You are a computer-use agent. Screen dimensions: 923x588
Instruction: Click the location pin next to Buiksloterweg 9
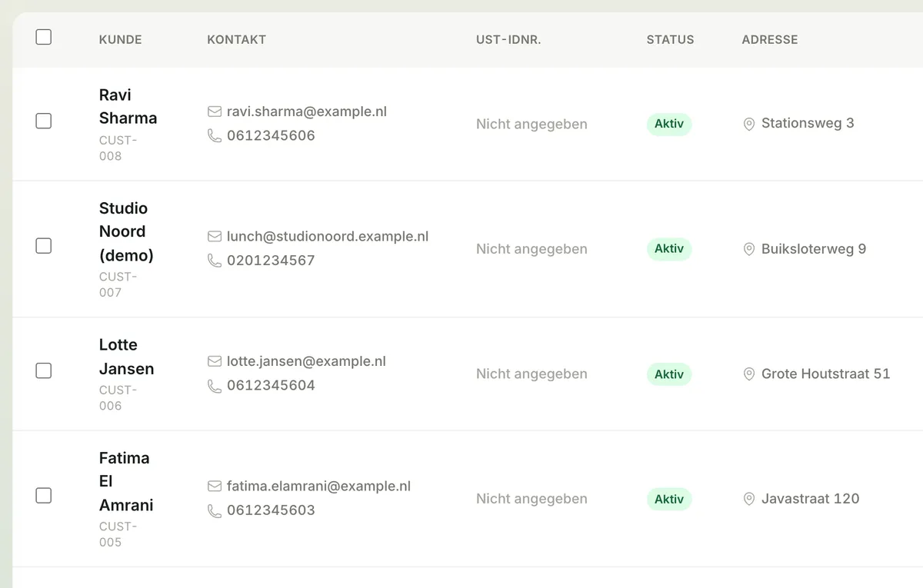[749, 249]
